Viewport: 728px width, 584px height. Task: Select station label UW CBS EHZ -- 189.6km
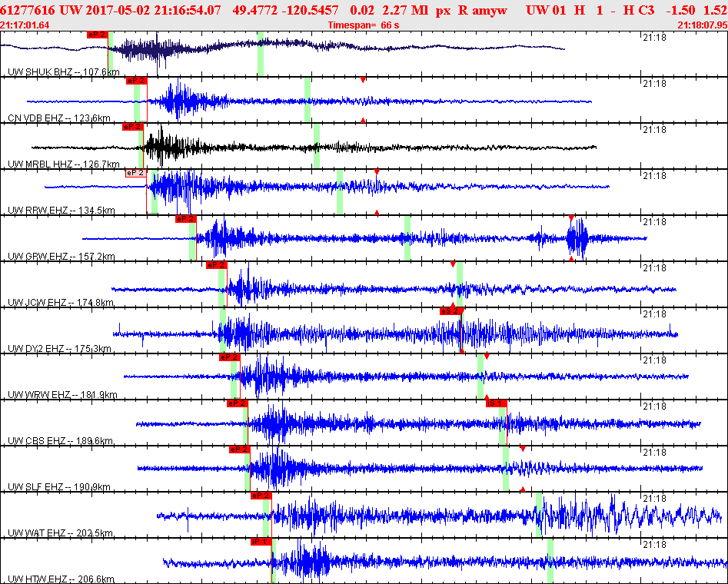[61, 440]
